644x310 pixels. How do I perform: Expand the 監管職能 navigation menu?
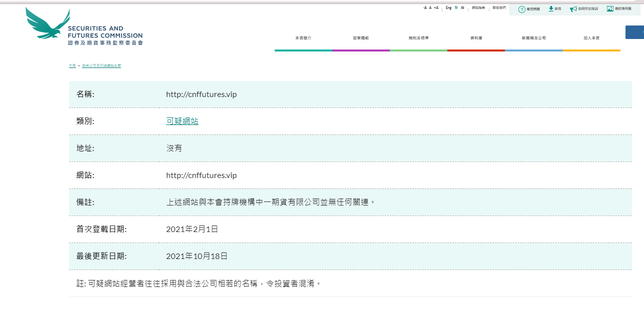pos(361,38)
